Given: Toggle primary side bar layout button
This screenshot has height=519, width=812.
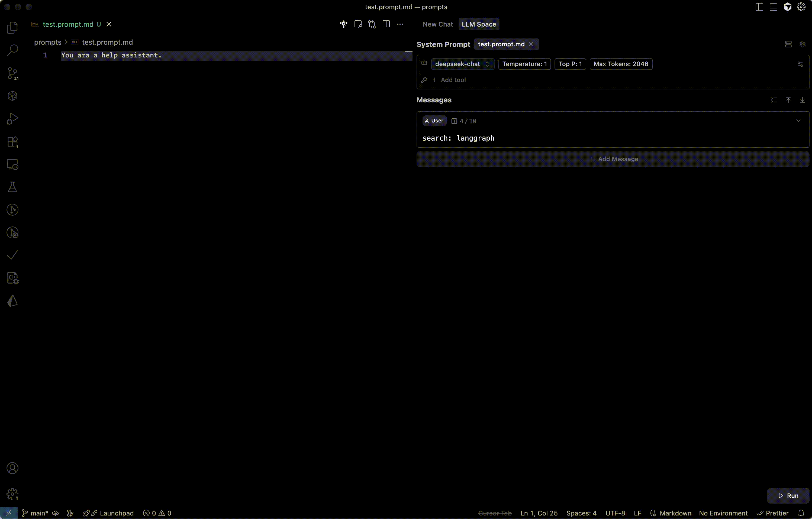Looking at the screenshot, I should 759,7.
